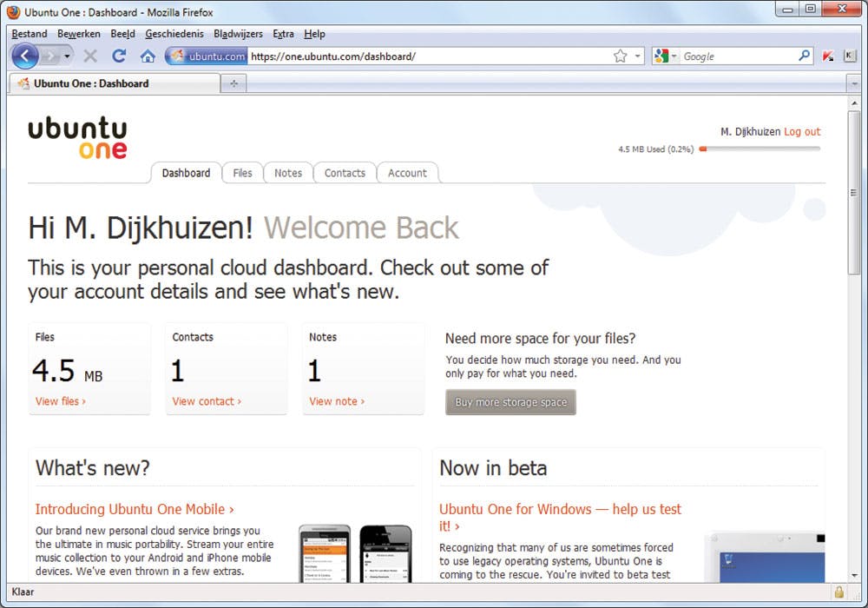Click the Welcome Back heading text
This screenshot has height=608, width=868.
361,228
